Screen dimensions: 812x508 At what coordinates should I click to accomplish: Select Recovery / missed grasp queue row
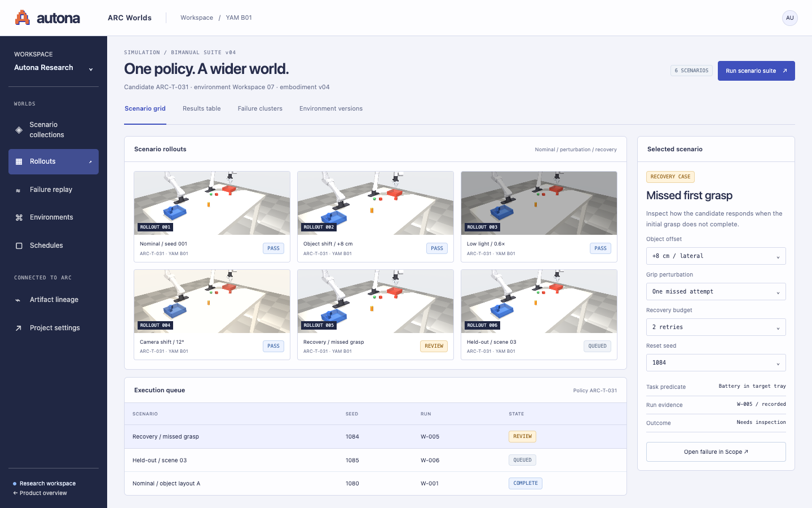pos(376,436)
